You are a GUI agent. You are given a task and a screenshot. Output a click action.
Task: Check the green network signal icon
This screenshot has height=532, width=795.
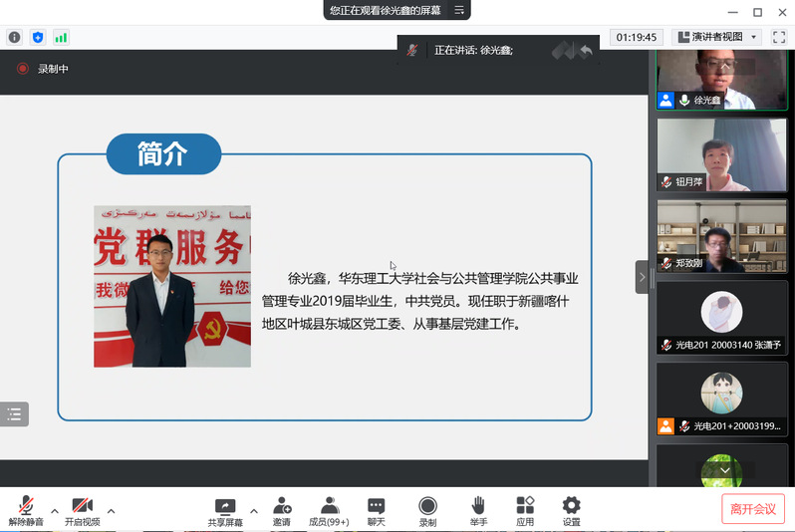[x=61, y=37]
